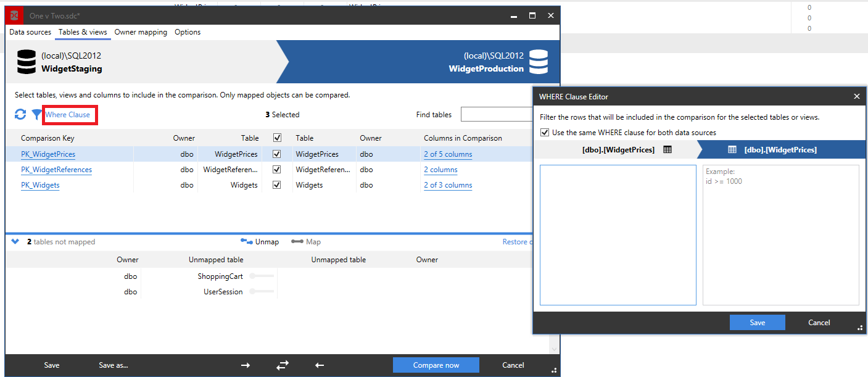This screenshot has width=868, height=377.
Task: Click the left arrow icon in bottom bar
Action: [x=320, y=365]
